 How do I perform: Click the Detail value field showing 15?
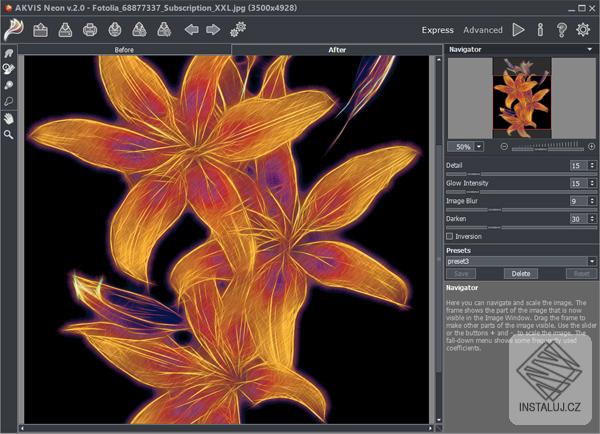click(579, 165)
